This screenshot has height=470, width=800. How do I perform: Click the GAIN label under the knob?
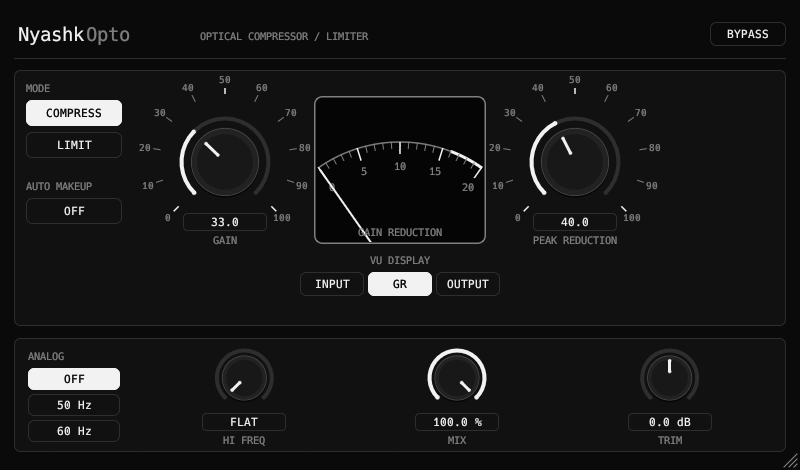point(224,240)
